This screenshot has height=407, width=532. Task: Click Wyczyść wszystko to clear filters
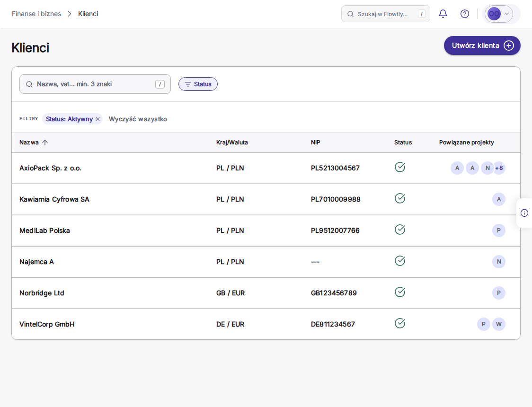click(138, 119)
